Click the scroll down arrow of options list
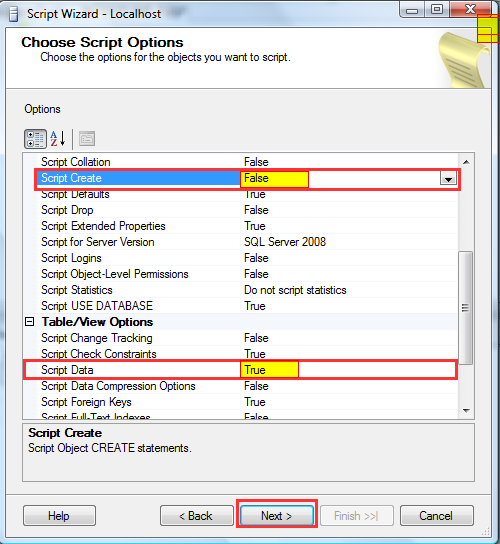This screenshot has width=500, height=544. point(466,410)
